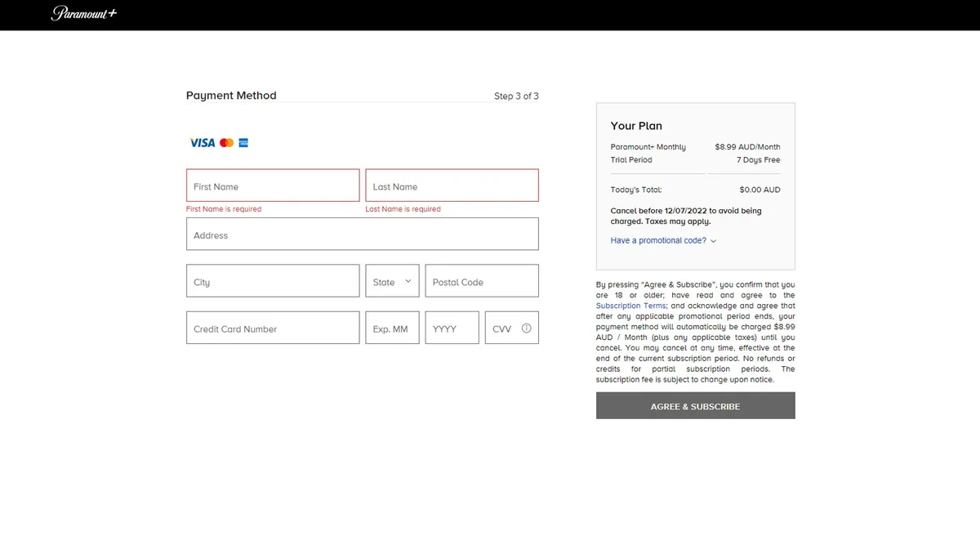Open the Subscription Terms link
Image resolution: width=980 pixels, height=545 pixels.
click(x=630, y=306)
